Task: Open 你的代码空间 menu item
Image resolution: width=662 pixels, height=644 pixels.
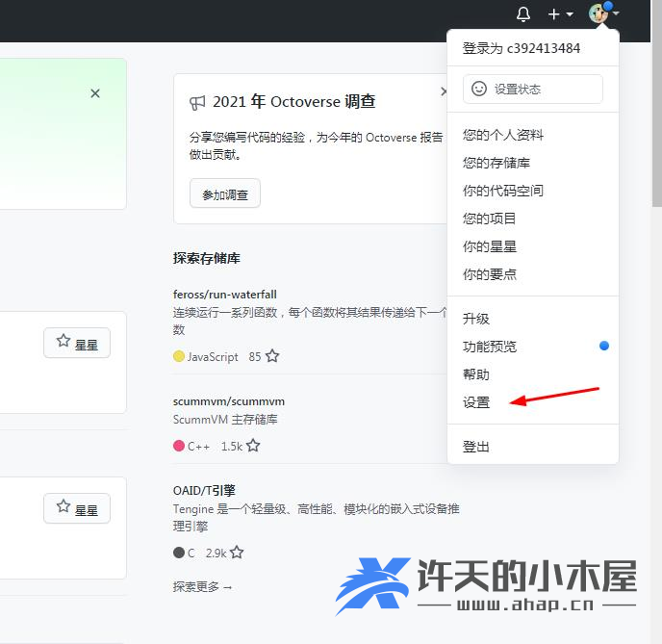Action: [x=503, y=191]
